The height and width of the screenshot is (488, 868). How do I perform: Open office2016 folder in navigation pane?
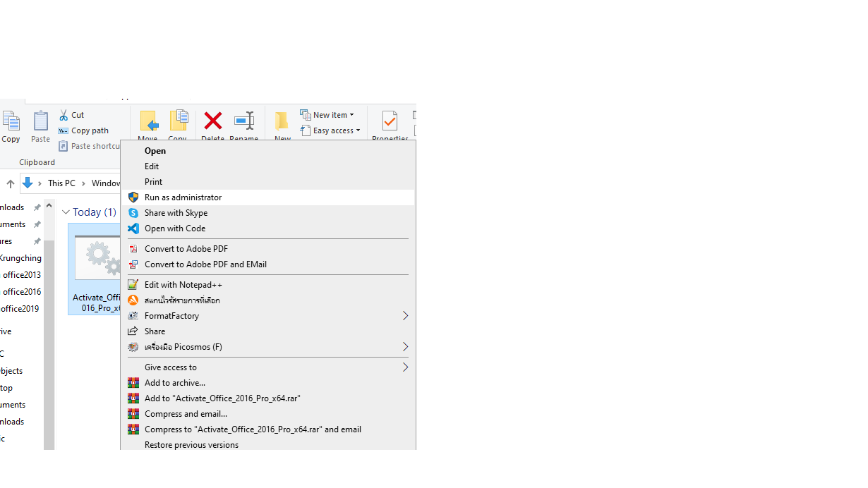[21, 292]
